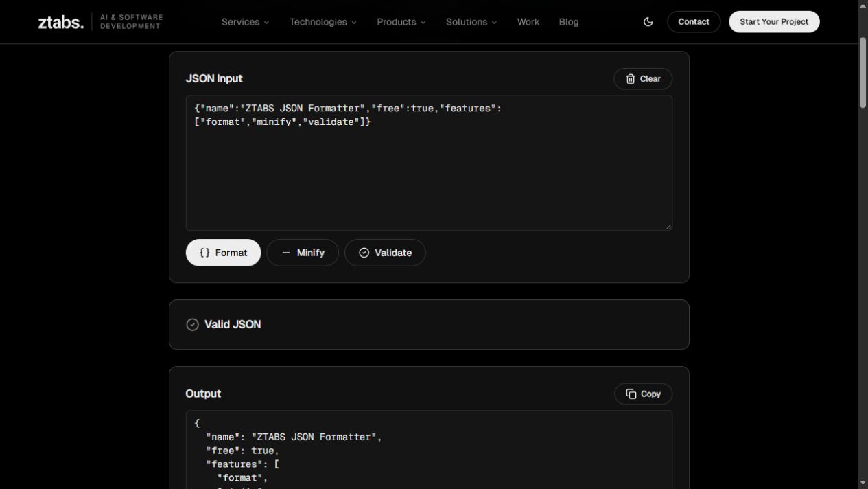Click the page vertical scrollbar thumb
This screenshot has width=868, height=489.
coord(863,72)
